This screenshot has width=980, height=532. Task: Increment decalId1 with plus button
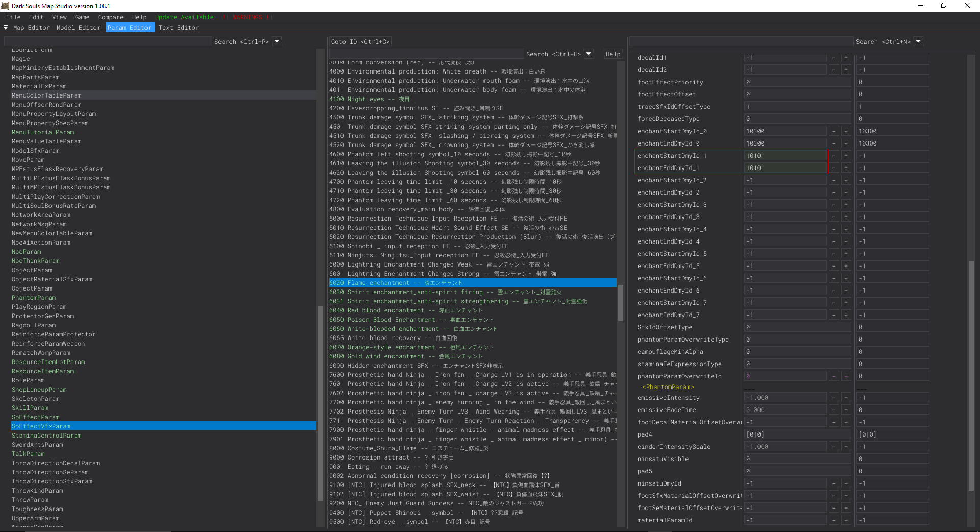pyautogui.click(x=846, y=58)
